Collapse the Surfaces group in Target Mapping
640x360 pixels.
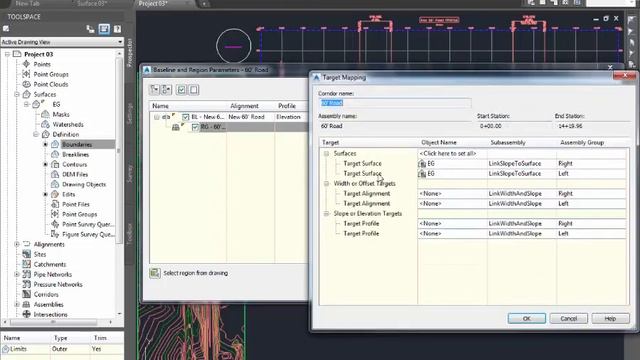(x=327, y=153)
